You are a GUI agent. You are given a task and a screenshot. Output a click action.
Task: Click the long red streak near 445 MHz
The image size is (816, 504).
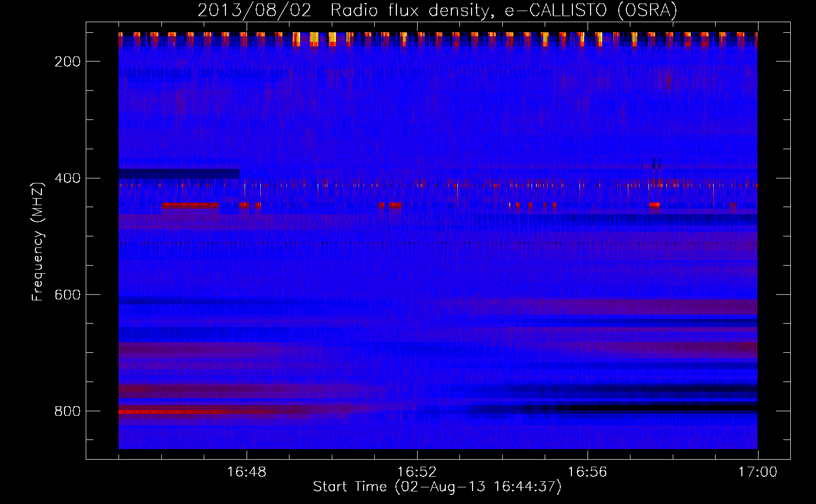tap(190, 205)
